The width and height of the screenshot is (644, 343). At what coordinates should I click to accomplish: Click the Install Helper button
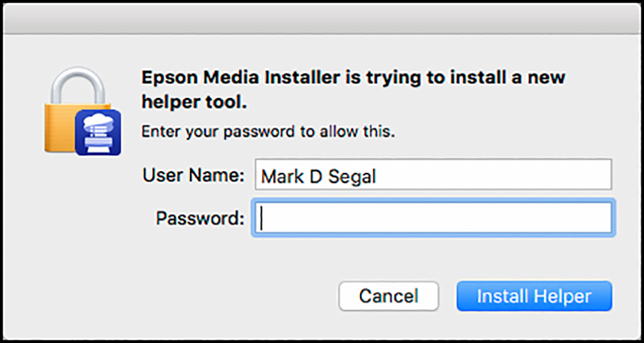(x=534, y=296)
